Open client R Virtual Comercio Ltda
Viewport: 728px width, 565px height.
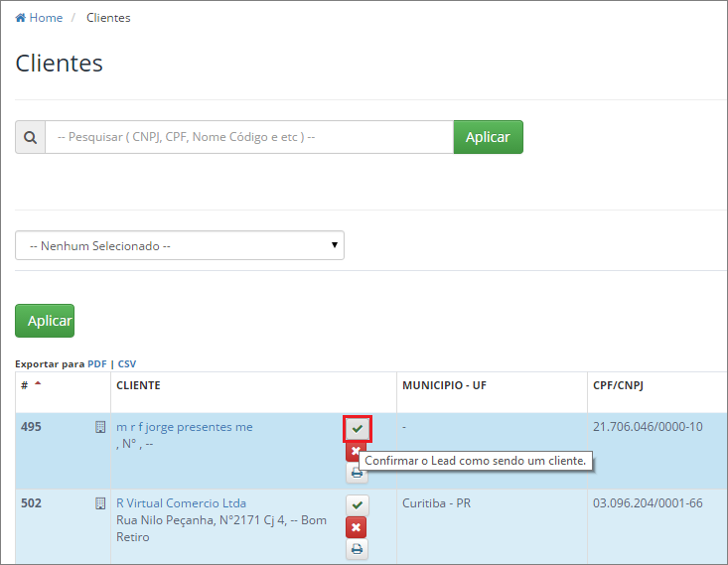coord(181,503)
